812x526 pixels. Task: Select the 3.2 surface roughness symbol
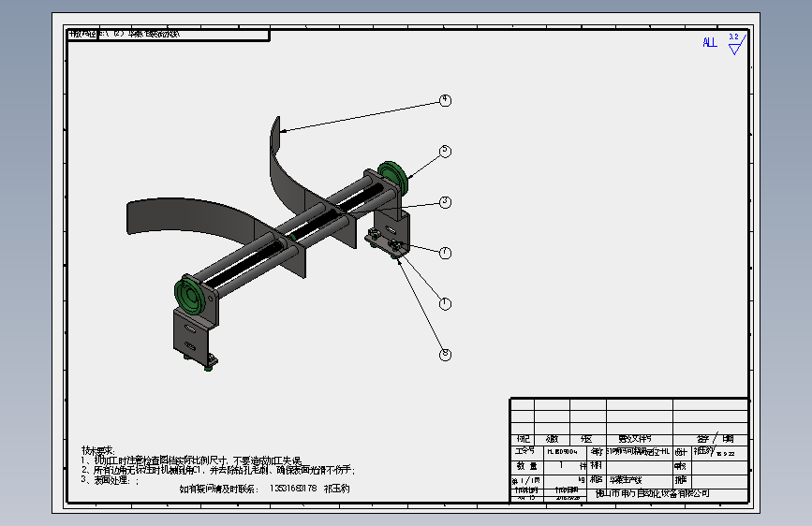click(737, 43)
